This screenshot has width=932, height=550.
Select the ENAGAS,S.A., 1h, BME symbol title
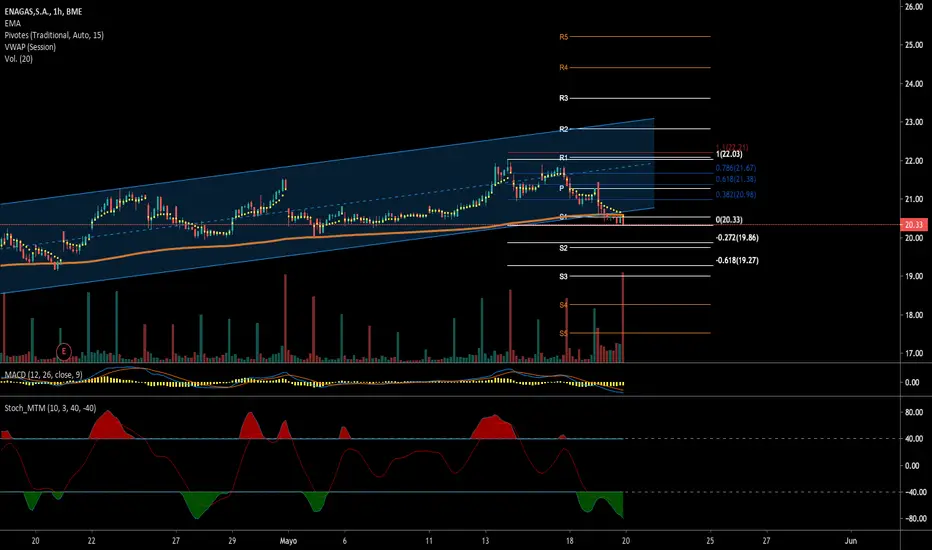point(43,11)
